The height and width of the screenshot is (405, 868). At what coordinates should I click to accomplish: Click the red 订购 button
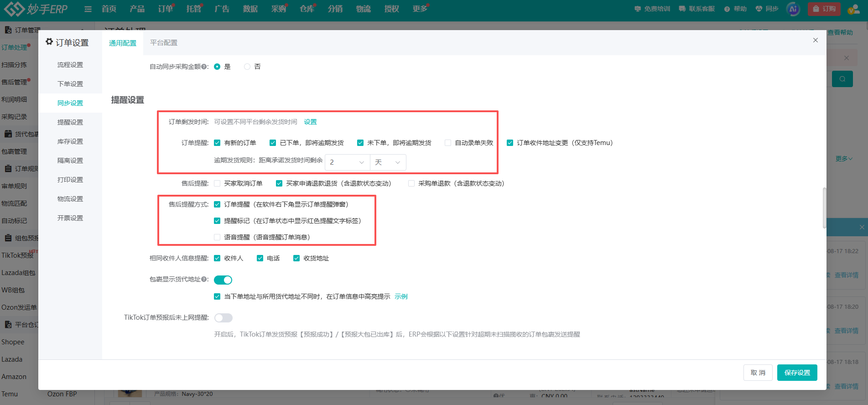pos(824,9)
